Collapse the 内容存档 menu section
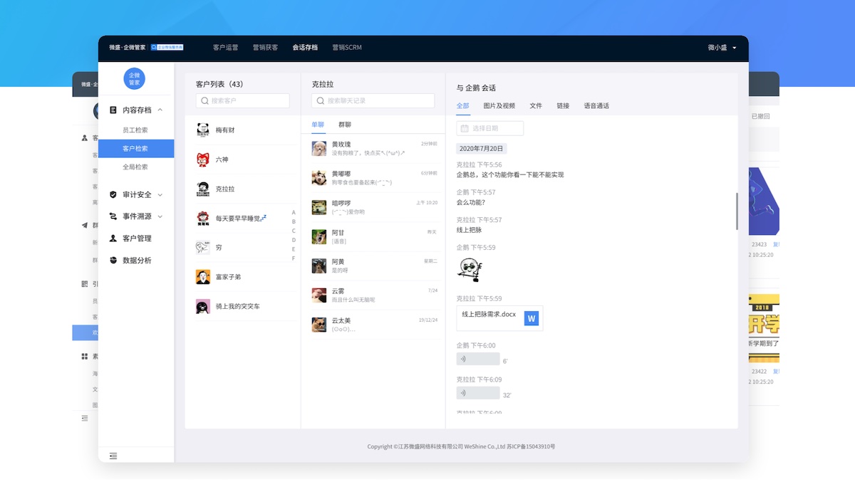 point(160,110)
